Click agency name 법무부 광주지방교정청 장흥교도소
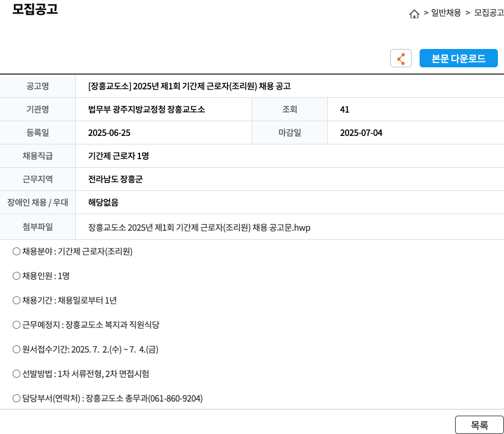Screen dimensions: 504x434 (x=147, y=110)
